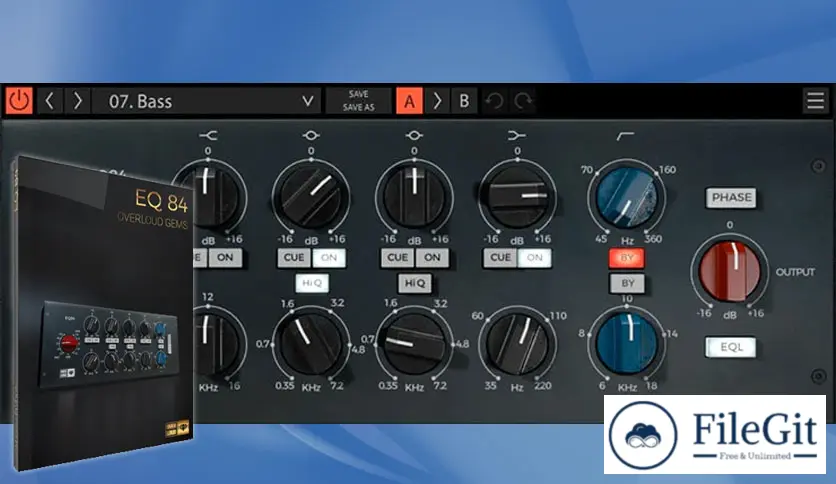Toggle CUE for third band
The width and height of the screenshot is (836, 484).
coord(397,257)
